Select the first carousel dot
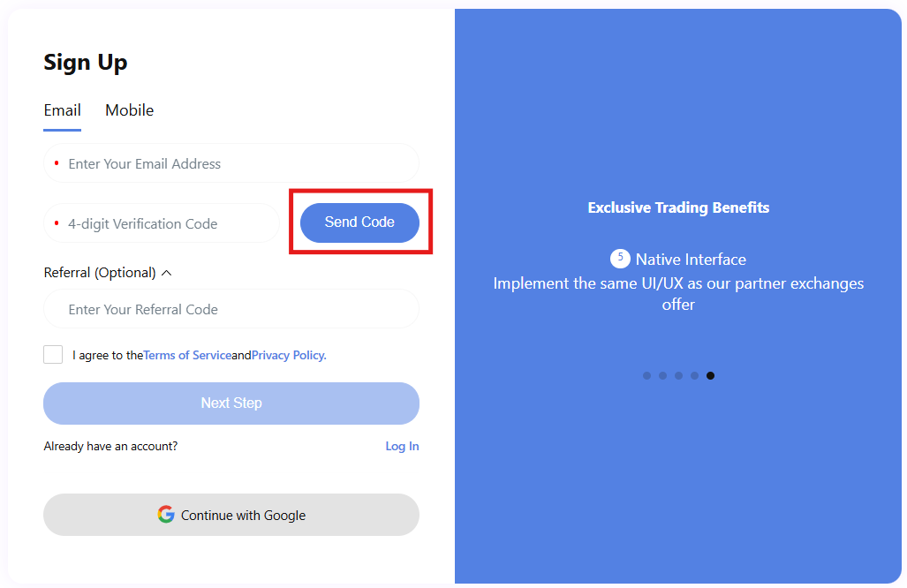The height and width of the screenshot is (588, 907). pyautogui.click(x=646, y=376)
